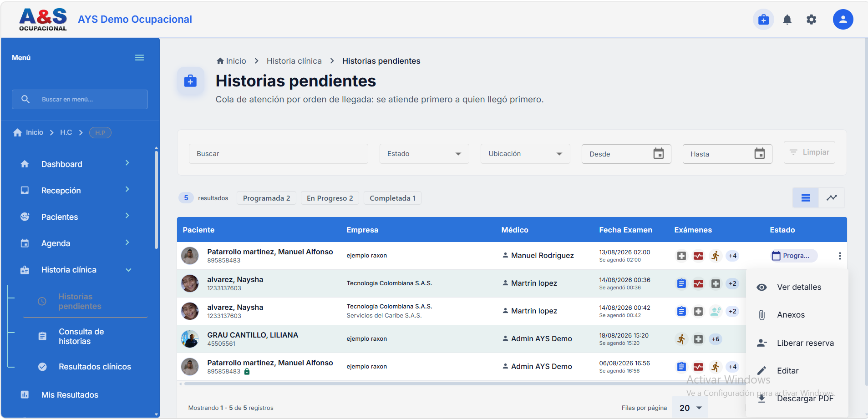Go to Inicio in page breadcrumb
Screen dimensions: 868x419
[231, 61]
